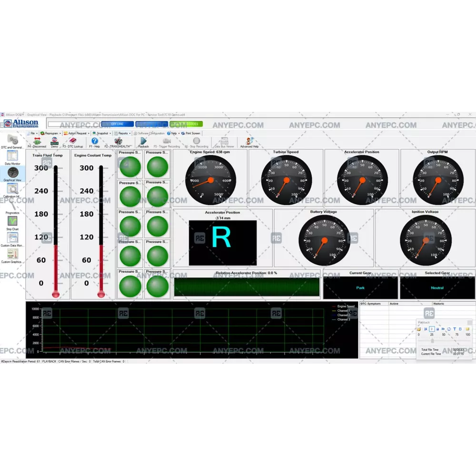Click the OFF LINE status button
Viewport: 476px width, 476px height.
[x=117, y=124]
